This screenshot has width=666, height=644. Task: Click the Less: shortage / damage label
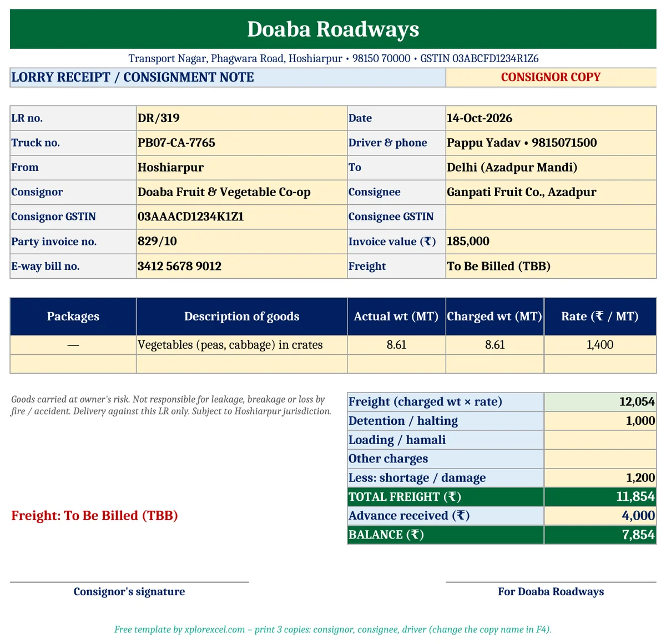point(446,478)
